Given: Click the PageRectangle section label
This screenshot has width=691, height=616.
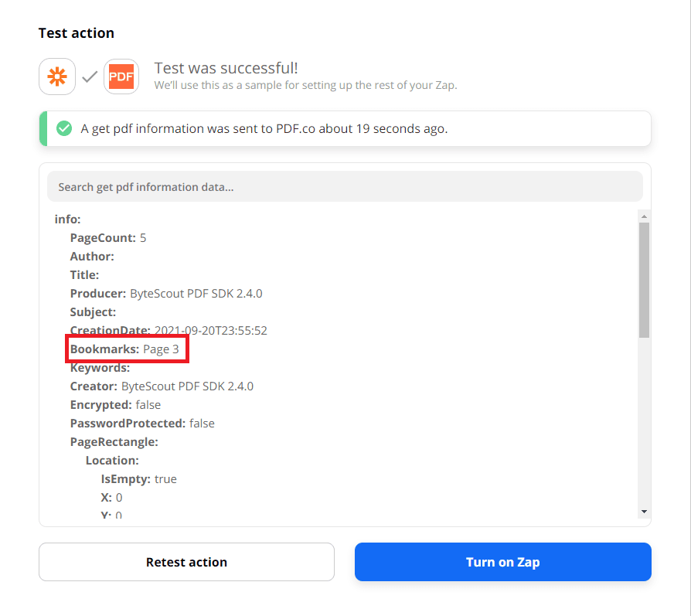Looking at the screenshot, I should (114, 442).
